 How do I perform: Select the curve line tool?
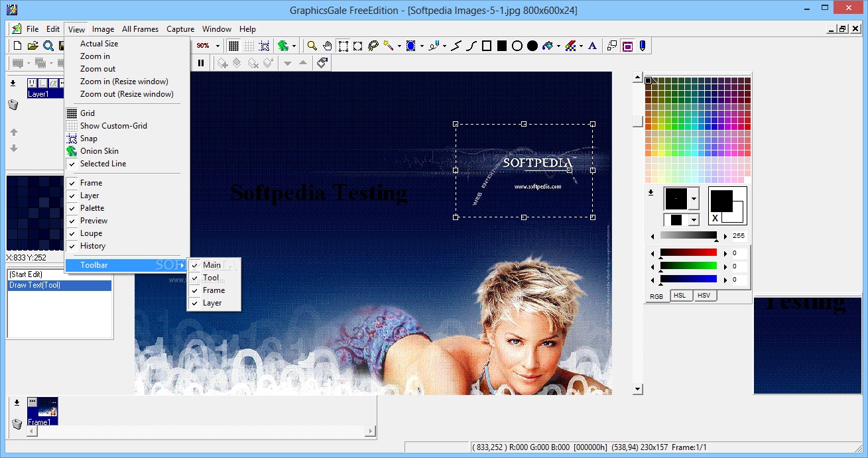click(x=471, y=46)
